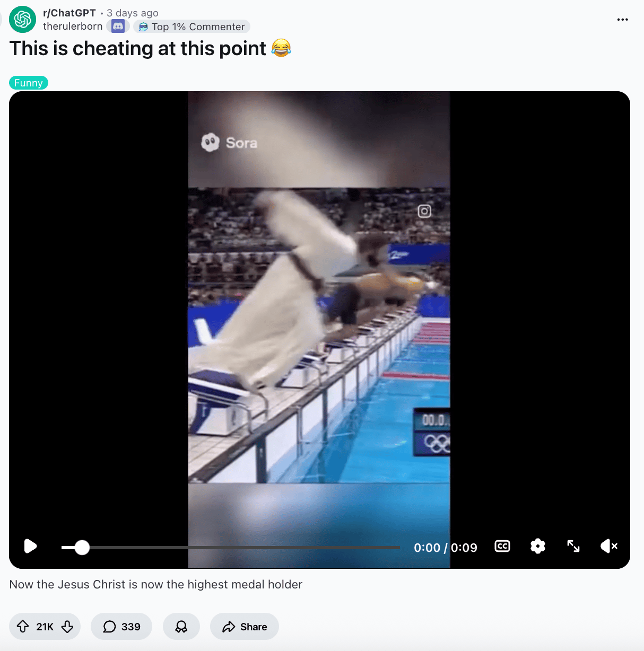Seek the video using the progress slider handle
Screen dimensions: 644x651
pyautogui.click(x=82, y=548)
